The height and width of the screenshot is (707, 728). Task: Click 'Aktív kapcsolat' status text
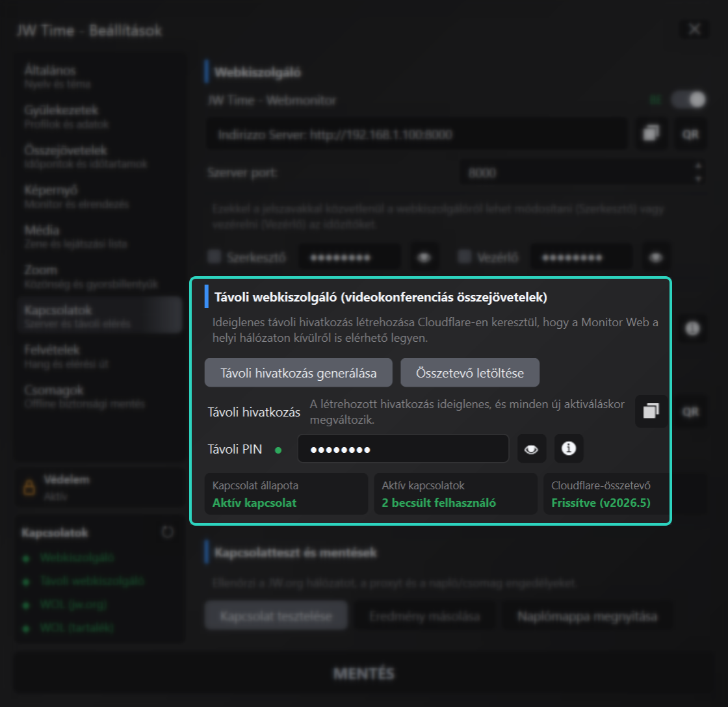[254, 503]
